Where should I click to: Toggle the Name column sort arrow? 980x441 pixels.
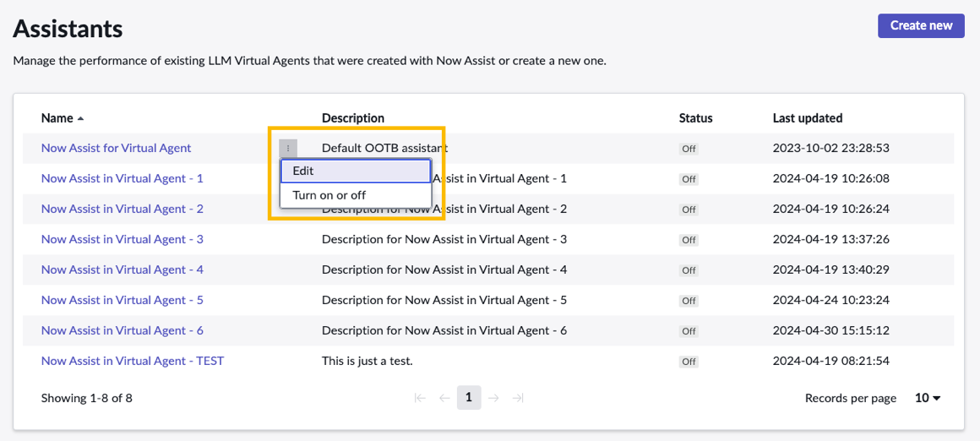80,118
